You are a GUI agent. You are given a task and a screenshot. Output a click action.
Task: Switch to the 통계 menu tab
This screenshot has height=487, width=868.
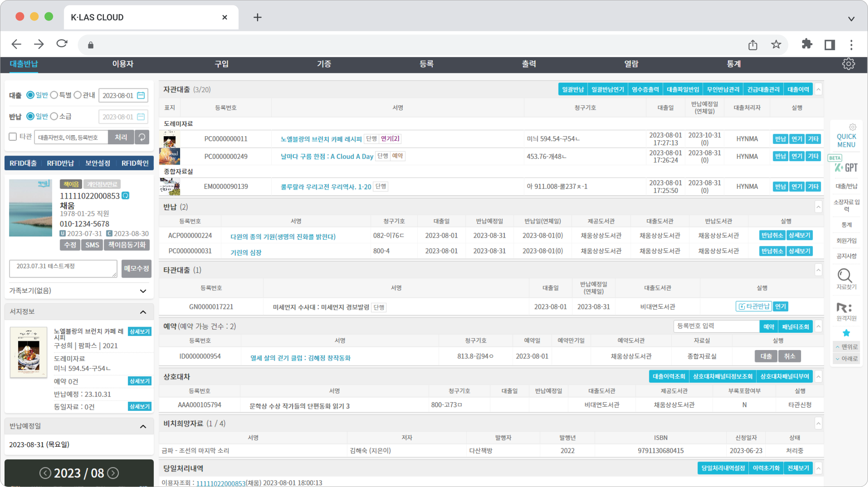pyautogui.click(x=734, y=64)
